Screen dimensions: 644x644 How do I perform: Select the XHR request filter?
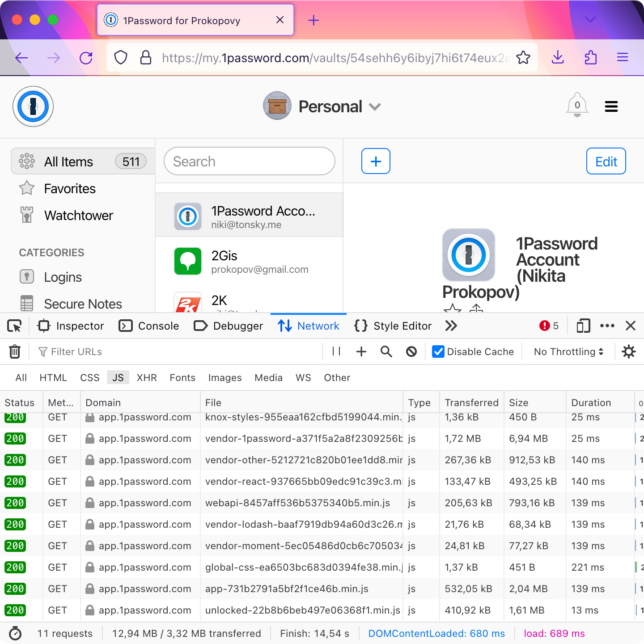point(147,378)
